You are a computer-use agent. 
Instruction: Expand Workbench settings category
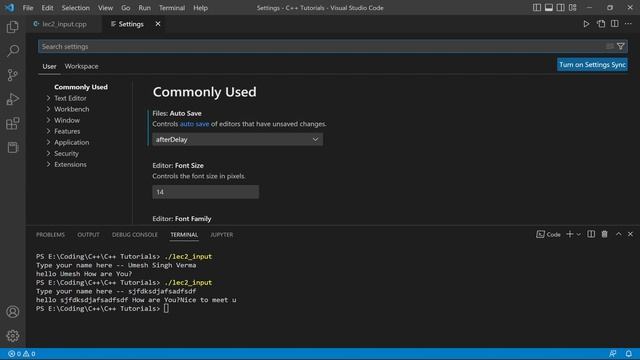[71, 109]
